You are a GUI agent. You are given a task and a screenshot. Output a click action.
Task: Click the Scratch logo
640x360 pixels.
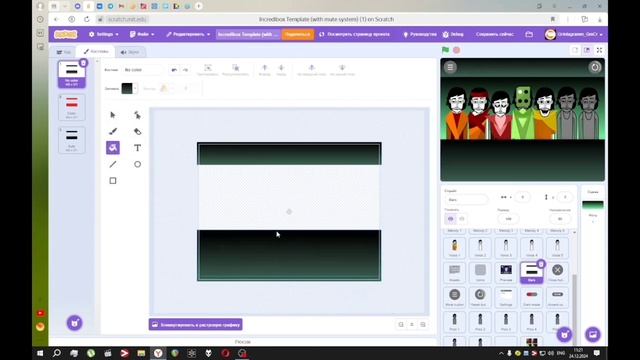coord(65,34)
